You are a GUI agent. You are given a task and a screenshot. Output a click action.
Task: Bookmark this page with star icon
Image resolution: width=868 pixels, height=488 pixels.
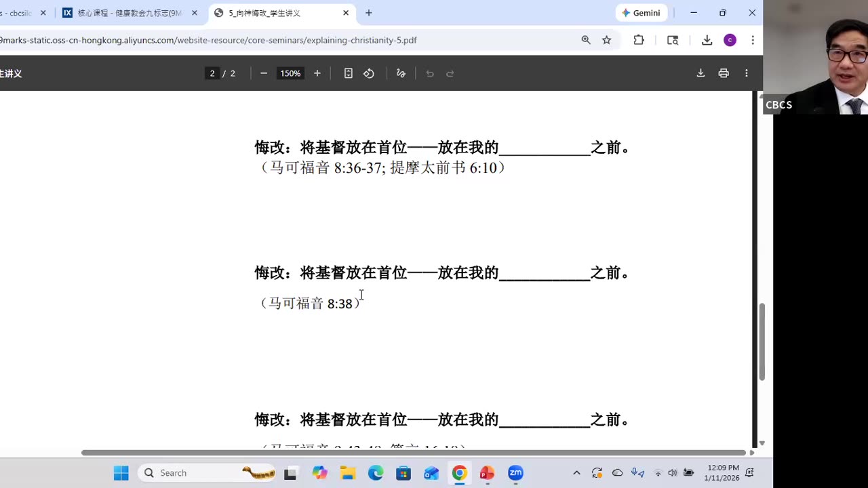[x=607, y=40]
